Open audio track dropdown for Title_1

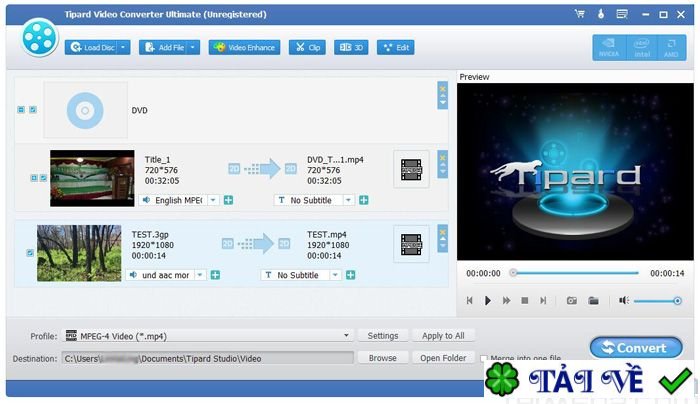tap(213, 200)
